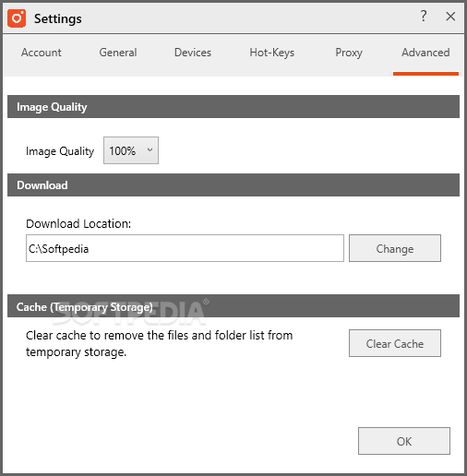Confirm settings with OK button
Image resolution: width=467 pixels, height=476 pixels.
(x=404, y=441)
